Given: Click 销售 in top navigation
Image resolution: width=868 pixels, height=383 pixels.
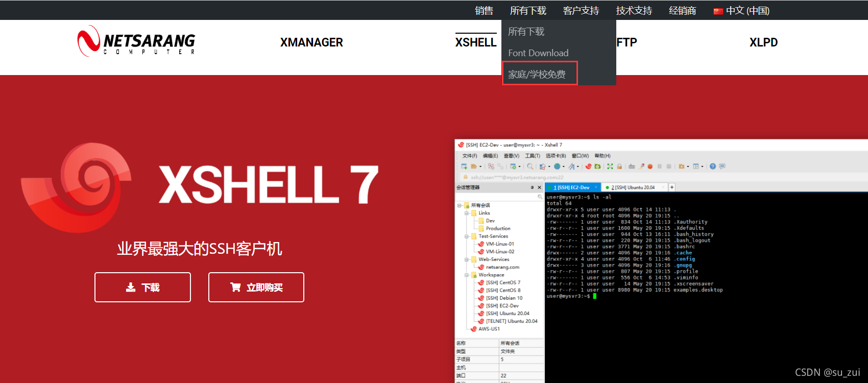Looking at the screenshot, I should coord(484,11).
